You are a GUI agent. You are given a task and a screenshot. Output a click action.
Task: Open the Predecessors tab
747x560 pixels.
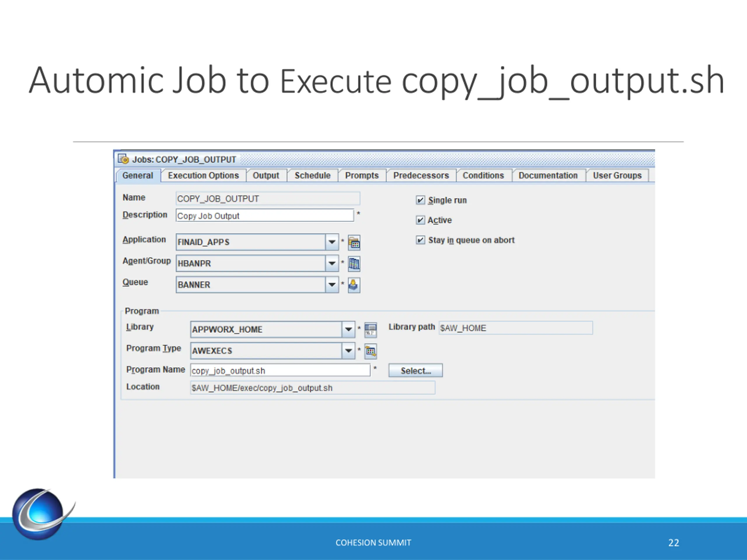coord(421,176)
